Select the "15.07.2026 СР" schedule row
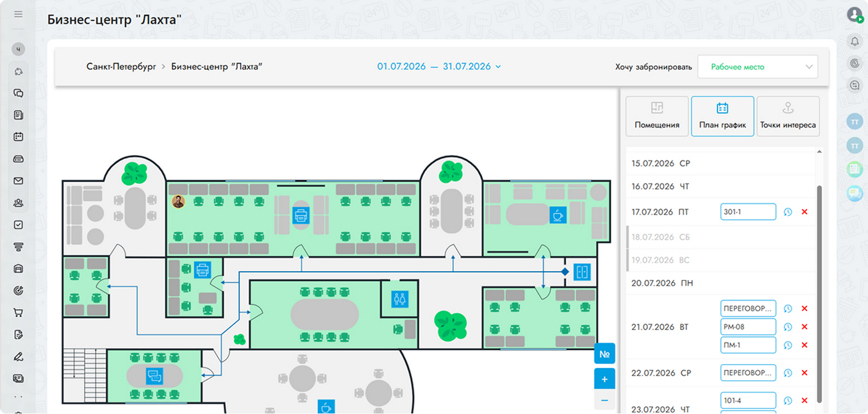Screen dimensions: 868x414 point(721,163)
